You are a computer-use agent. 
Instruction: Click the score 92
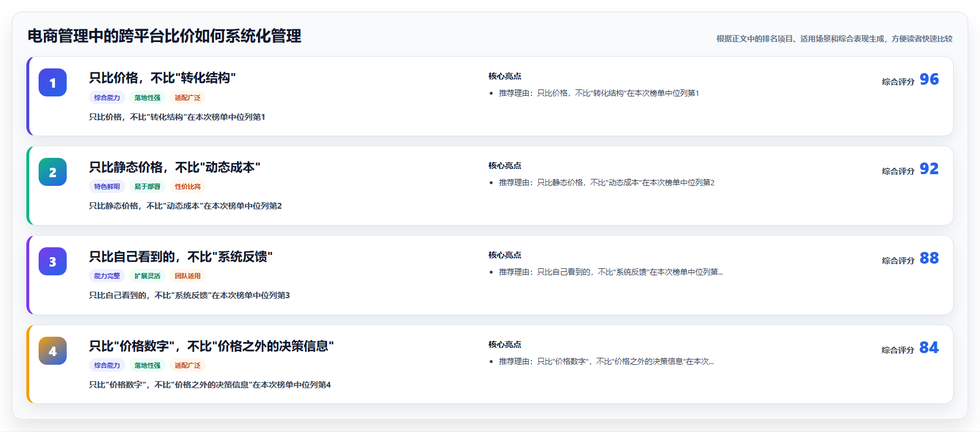(x=929, y=168)
